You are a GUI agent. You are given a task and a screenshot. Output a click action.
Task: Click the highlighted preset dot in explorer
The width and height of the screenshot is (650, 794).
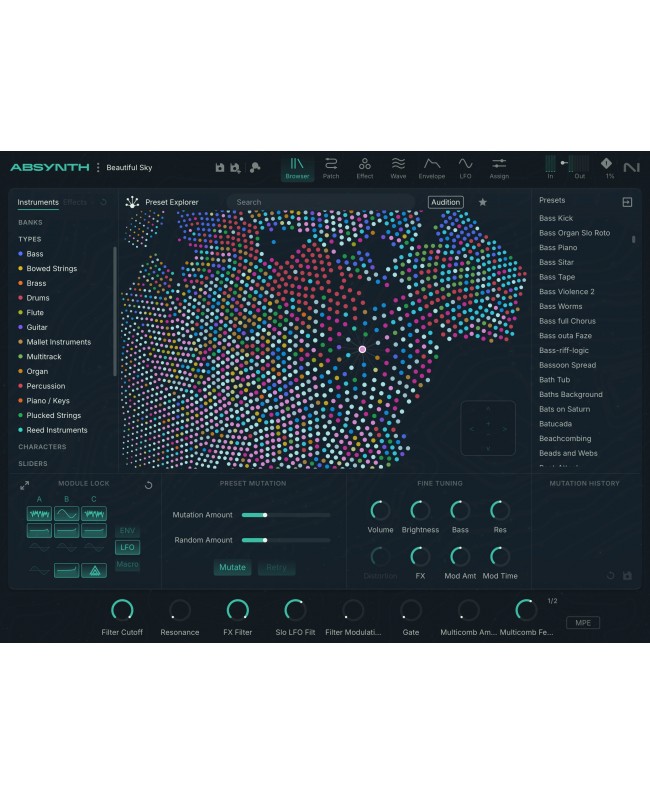tap(362, 349)
